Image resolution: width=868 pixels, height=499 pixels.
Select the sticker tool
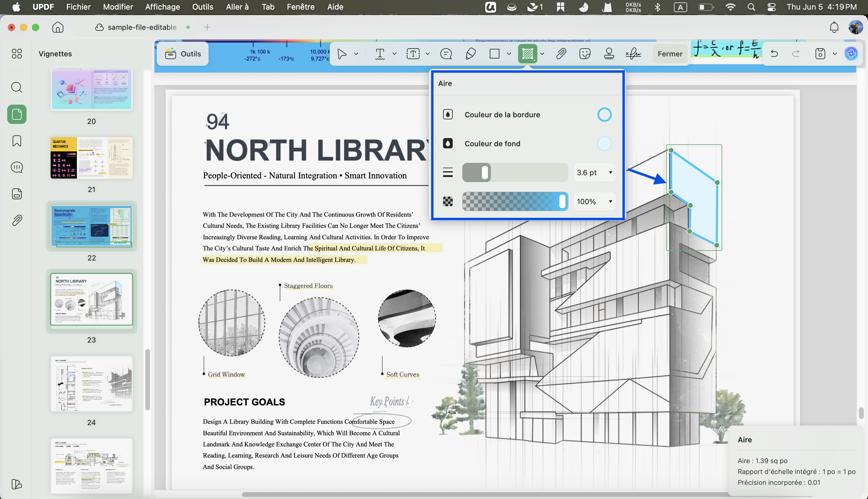point(585,54)
